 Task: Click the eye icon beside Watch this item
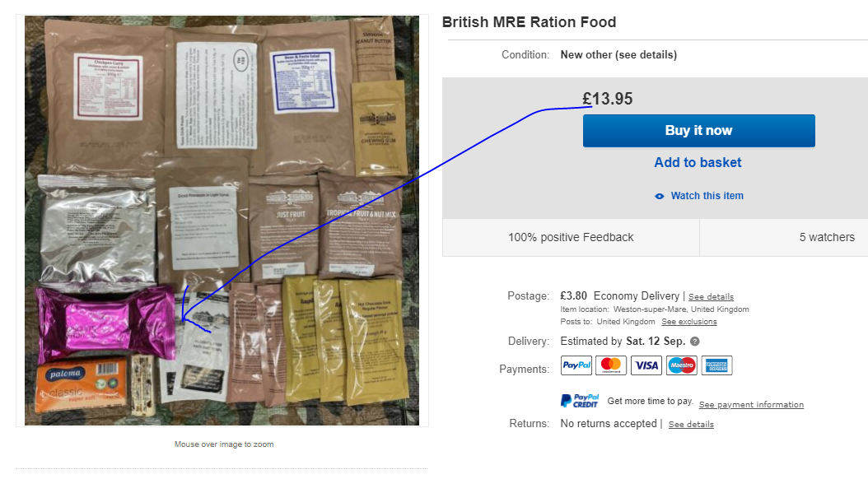pyautogui.click(x=659, y=196)
